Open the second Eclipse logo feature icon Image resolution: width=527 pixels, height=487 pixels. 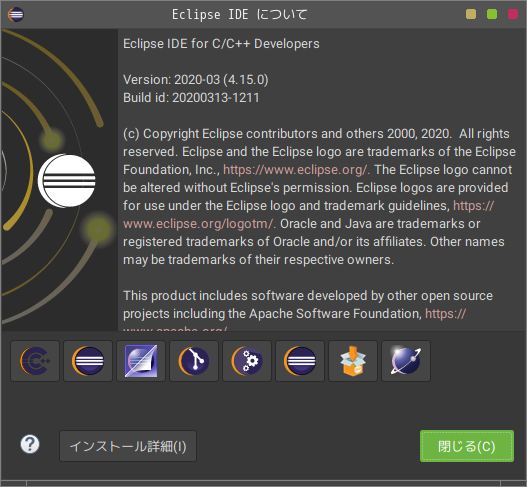(x=300, y=361)
